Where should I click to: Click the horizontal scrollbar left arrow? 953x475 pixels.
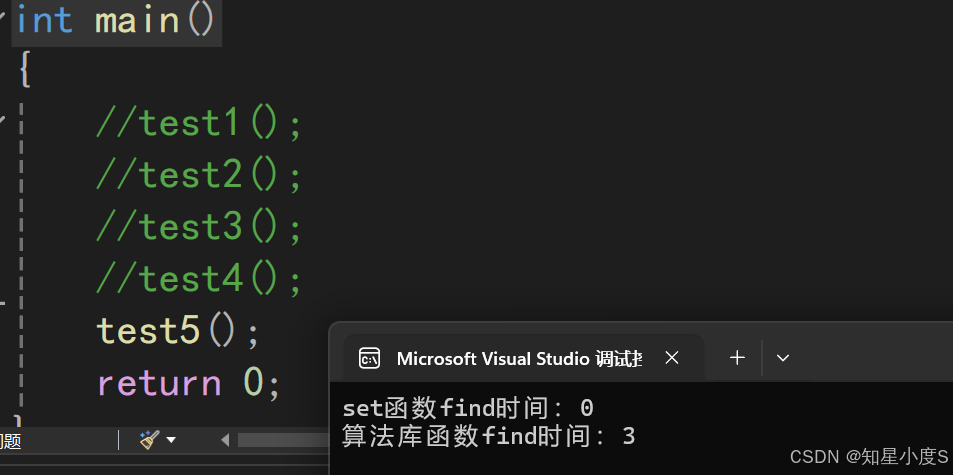coord(225,440)
